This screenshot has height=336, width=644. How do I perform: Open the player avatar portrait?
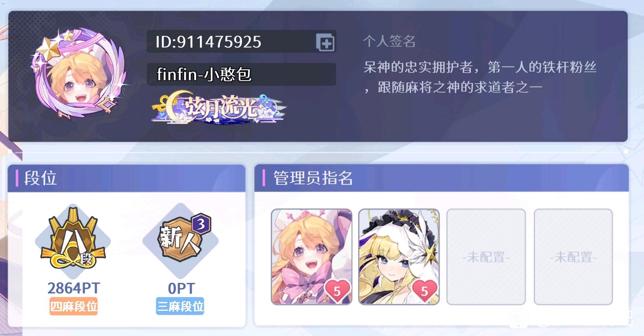coord(79,74)
